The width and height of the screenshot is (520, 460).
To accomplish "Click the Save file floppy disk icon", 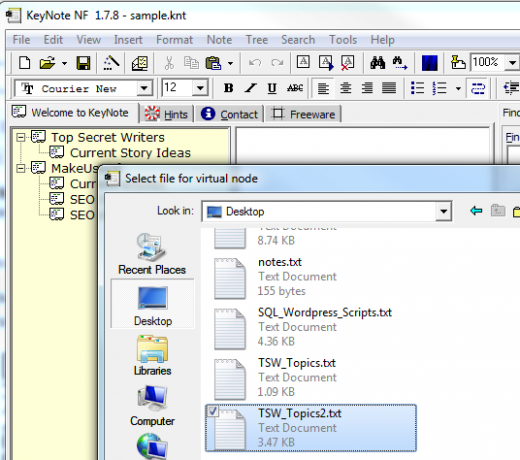I will click(x=83, y=63).
